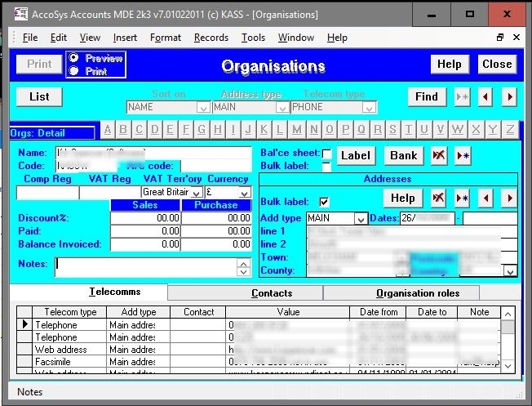Filter organisations by letter M

[297, 129]
